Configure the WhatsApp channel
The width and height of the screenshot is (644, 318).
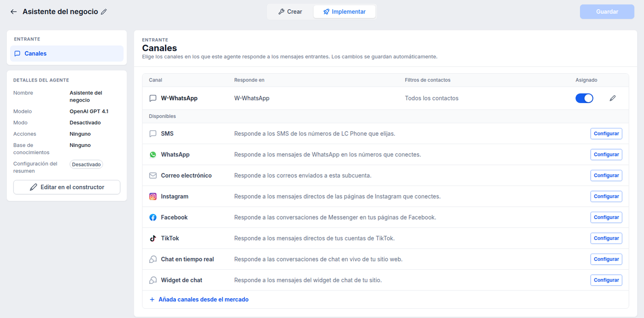pyautogui.click(x=606, y=155)
